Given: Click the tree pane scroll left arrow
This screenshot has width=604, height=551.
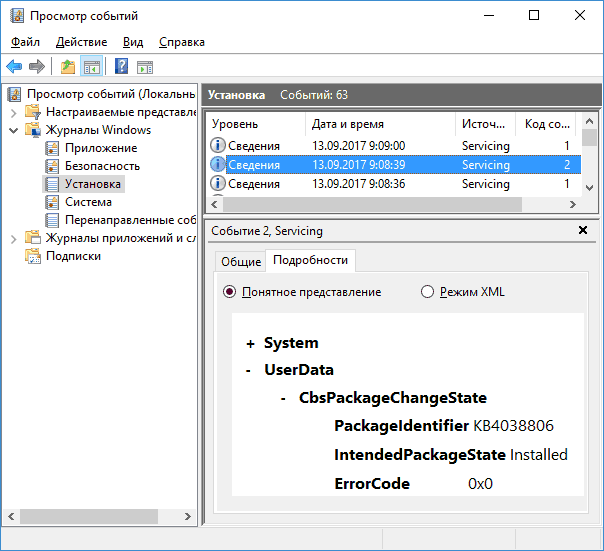Looking at the screenshot, I should tap(11, 516).
